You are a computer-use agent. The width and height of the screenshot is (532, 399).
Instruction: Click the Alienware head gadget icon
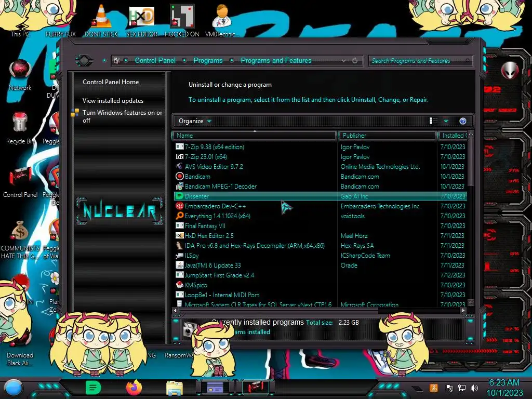[x=510, y=70]
